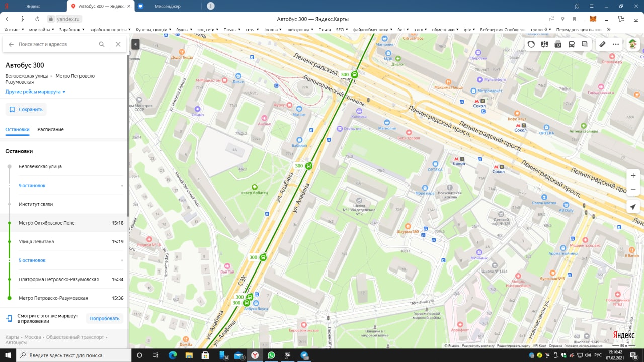This screenshot has width=644, height=362.
Task: Open the Справка footer link
Action: [555, 346]
